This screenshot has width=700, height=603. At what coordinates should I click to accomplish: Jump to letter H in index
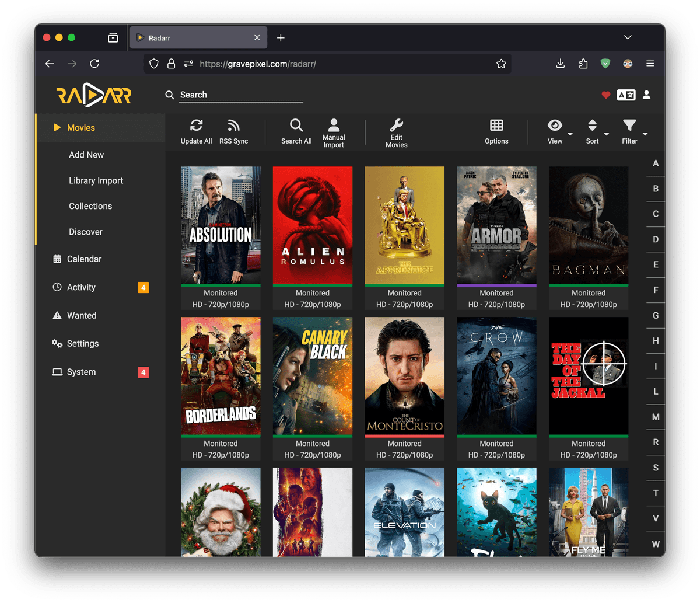656,341
